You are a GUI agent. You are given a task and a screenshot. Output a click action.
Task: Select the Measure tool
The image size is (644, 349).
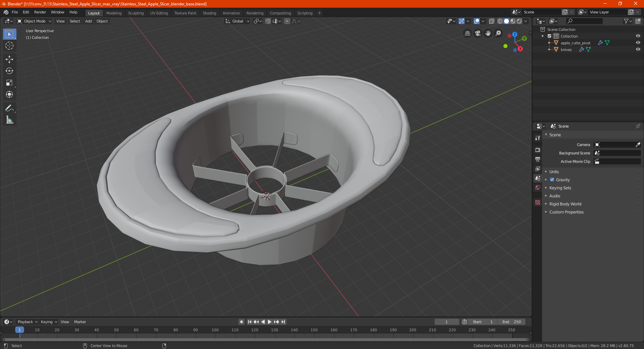tap(9, 120)
